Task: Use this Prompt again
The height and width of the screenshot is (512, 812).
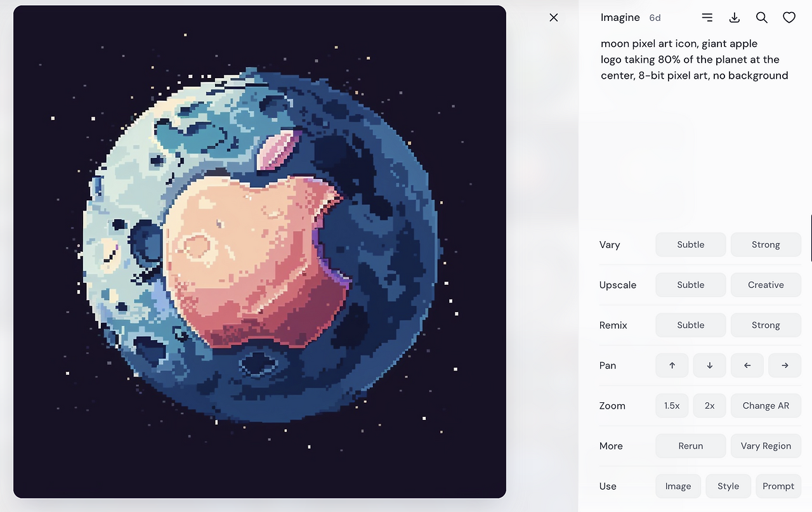Action: click(778, 487)
